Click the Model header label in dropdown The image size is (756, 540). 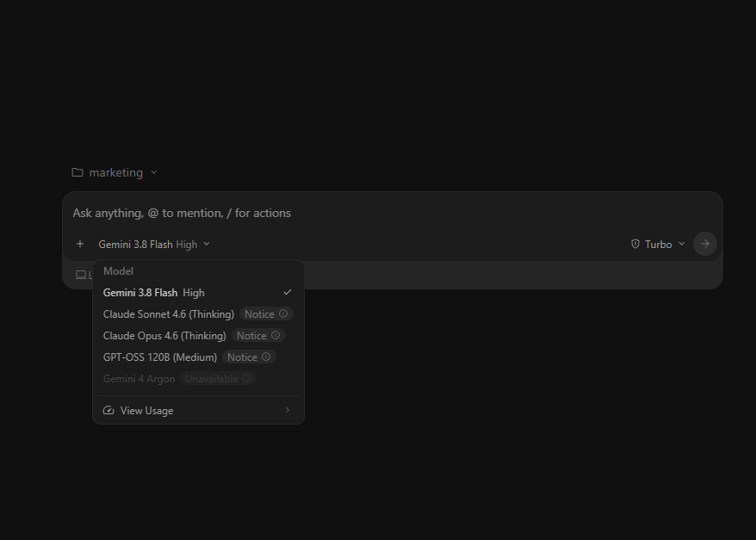[118, 271]
